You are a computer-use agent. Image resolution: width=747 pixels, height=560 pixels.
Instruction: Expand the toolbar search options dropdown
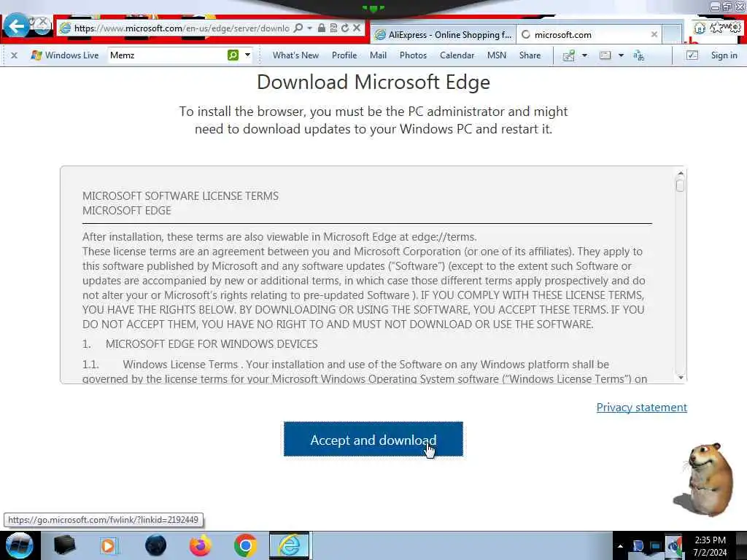pyautogui.click(x=248, y=55)
